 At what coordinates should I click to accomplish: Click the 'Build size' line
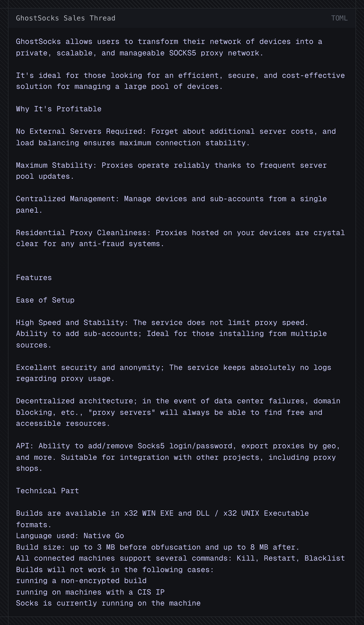click(x=158, y=547)
